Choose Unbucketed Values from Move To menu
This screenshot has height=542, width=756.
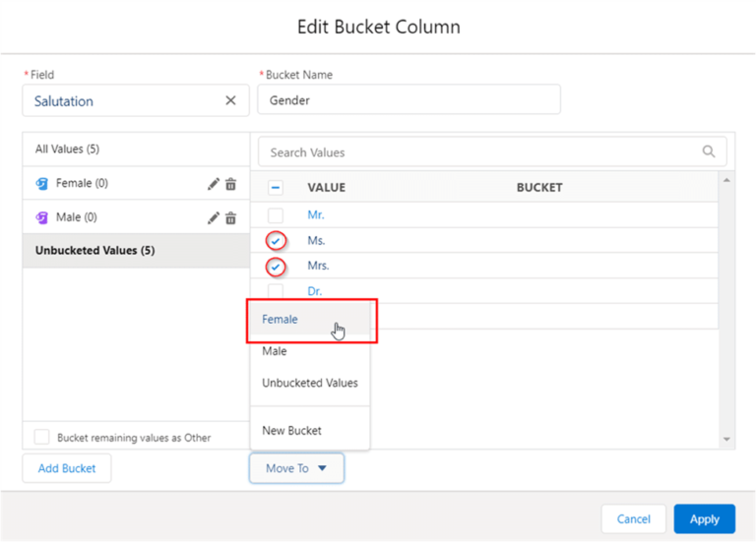point(310,383)
